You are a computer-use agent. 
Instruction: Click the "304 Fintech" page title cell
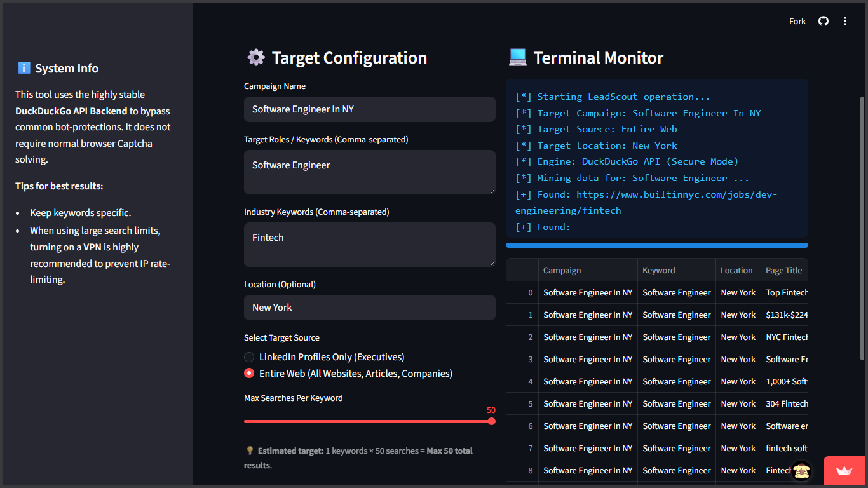tap(785, 403)
